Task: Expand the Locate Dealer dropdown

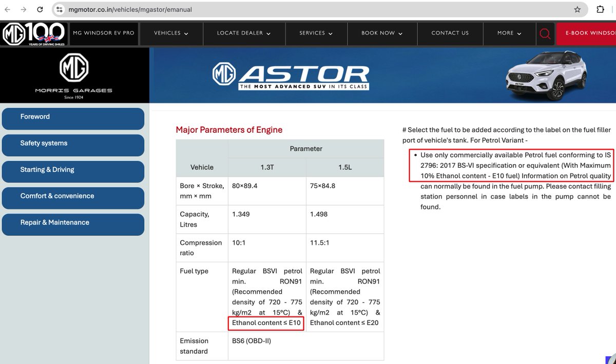Action: tap(243, 33)
